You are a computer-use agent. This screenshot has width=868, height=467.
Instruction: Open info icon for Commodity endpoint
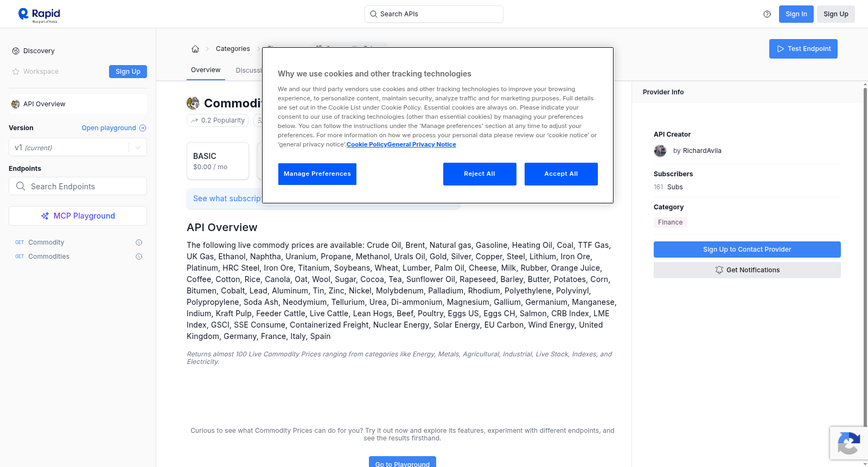139,242
